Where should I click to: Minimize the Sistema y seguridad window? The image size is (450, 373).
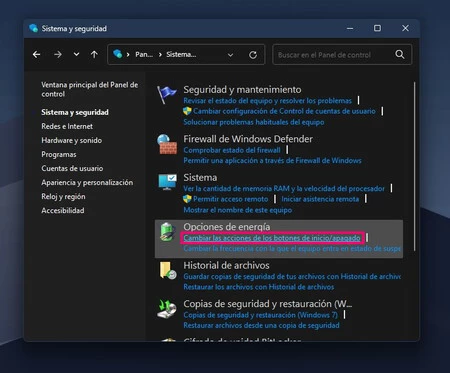point(350,28)
